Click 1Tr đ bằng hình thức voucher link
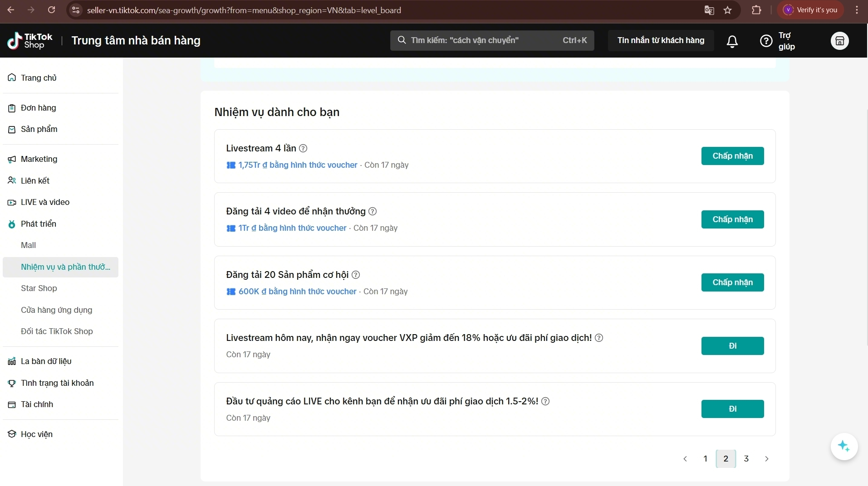Viewport: 868px width, 486px height. [292, 228]
